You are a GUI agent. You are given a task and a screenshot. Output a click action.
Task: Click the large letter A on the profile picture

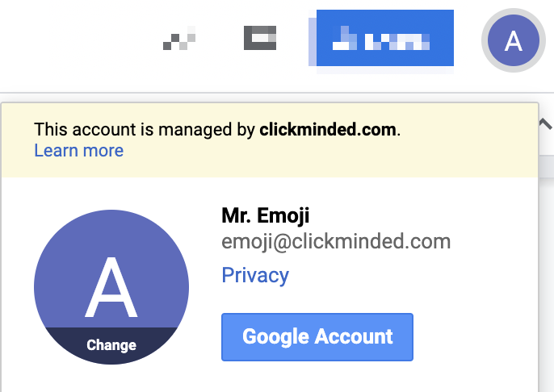coord(111,286)
